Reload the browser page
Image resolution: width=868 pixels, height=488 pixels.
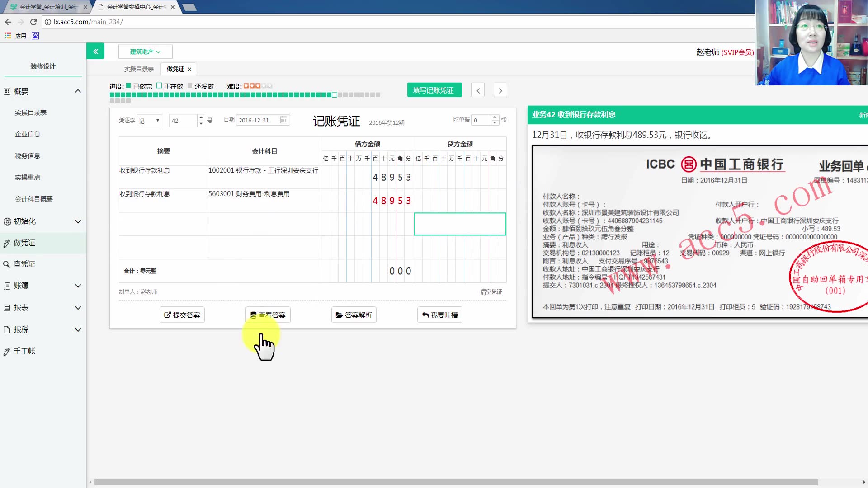pyautogui.click(x=33, y=22)
